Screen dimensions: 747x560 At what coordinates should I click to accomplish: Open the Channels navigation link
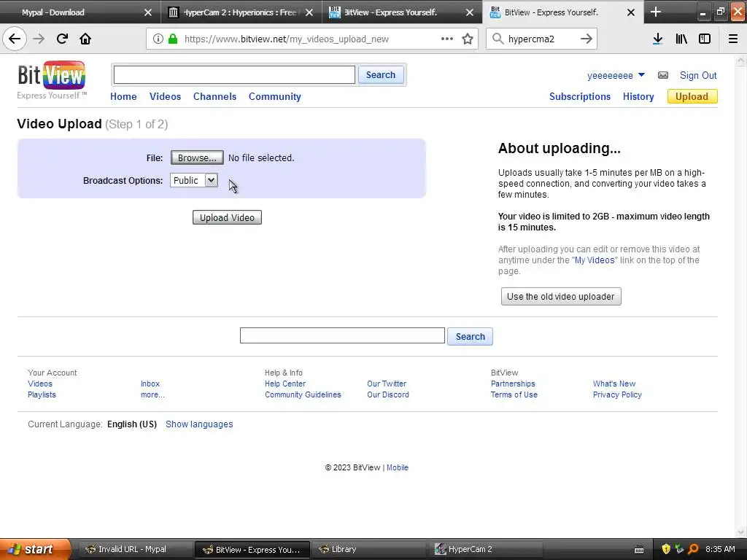pos(215,96)
